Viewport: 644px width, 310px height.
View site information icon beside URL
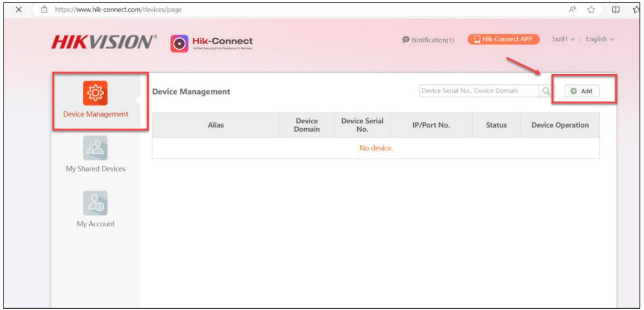(44, 10)
